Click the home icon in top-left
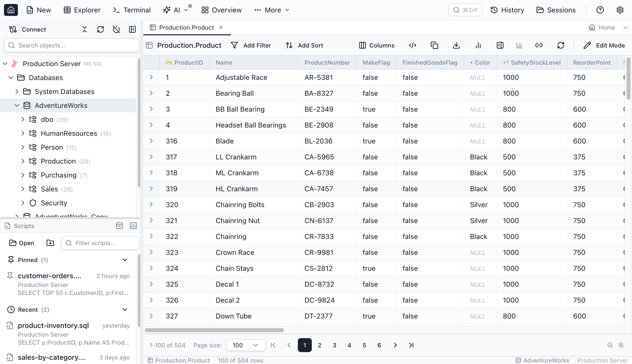 (11, 10)
